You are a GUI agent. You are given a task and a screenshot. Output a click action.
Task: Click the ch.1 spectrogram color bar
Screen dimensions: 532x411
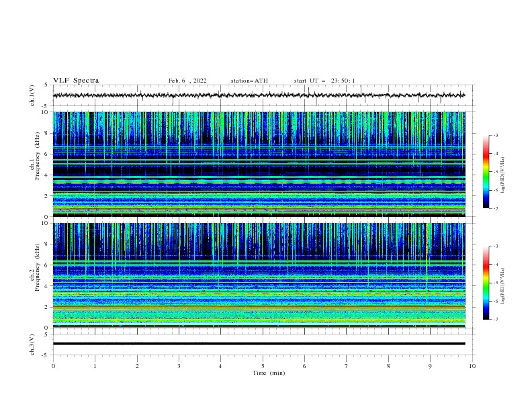[486, 172]
